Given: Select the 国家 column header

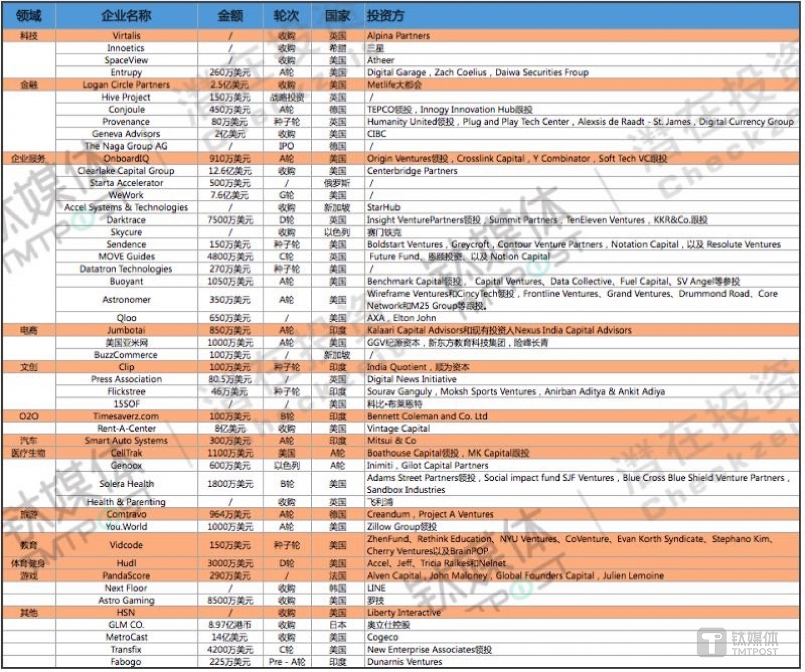Looking at the screenshot, I should point(338,16).
